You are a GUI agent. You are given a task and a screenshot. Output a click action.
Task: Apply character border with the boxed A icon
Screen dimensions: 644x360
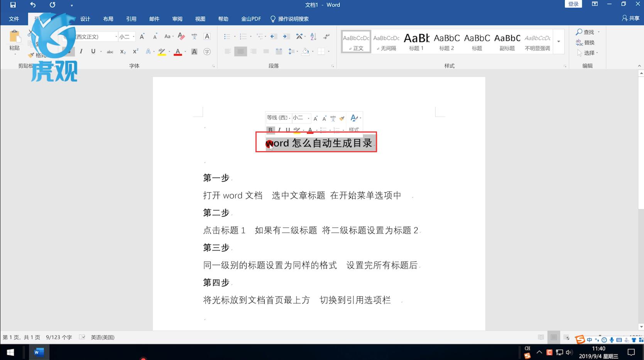pyautogui.click(x=207, y=37)
